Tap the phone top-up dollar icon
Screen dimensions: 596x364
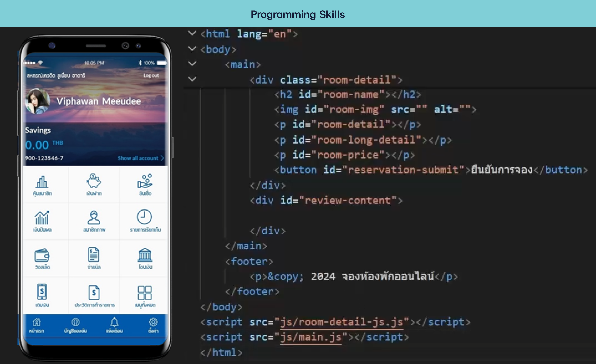[x=42, y=292]
